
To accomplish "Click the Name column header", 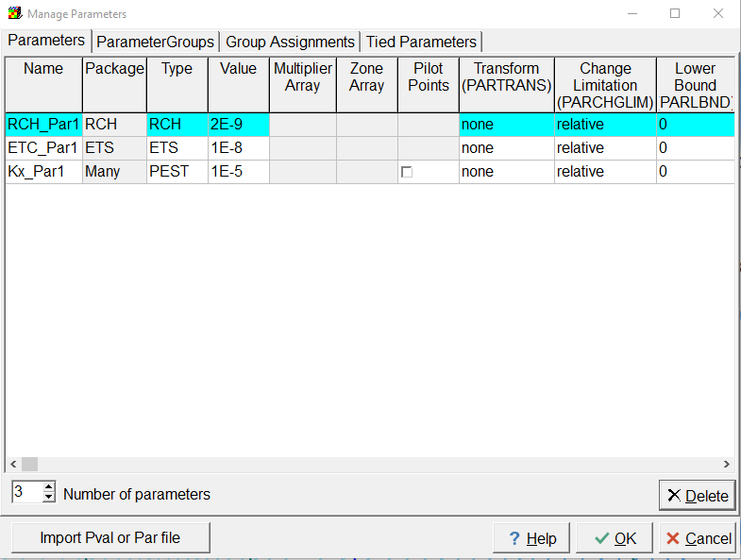I will (x=44, y=85).
